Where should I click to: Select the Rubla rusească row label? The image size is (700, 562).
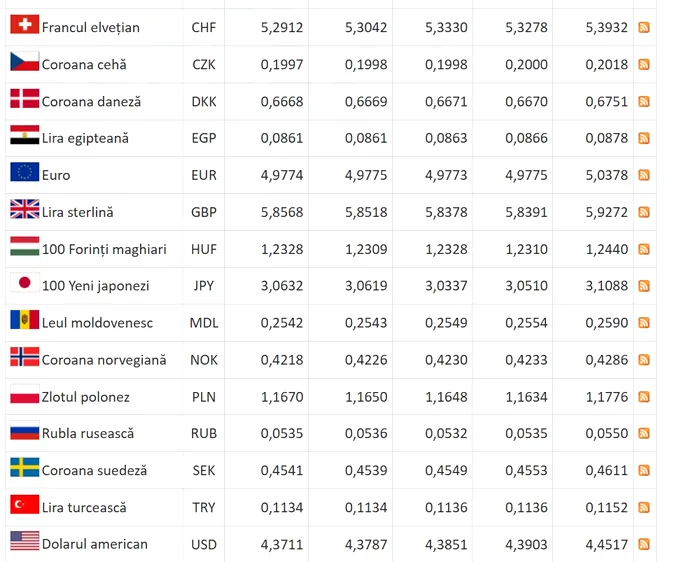click(x=88, y=433)
